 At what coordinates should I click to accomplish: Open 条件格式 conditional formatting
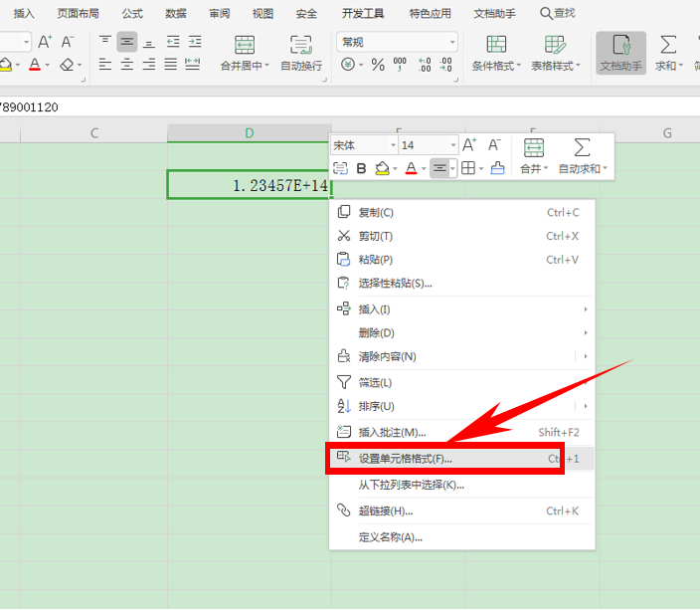pyautogui.click(x=496, y=53)
